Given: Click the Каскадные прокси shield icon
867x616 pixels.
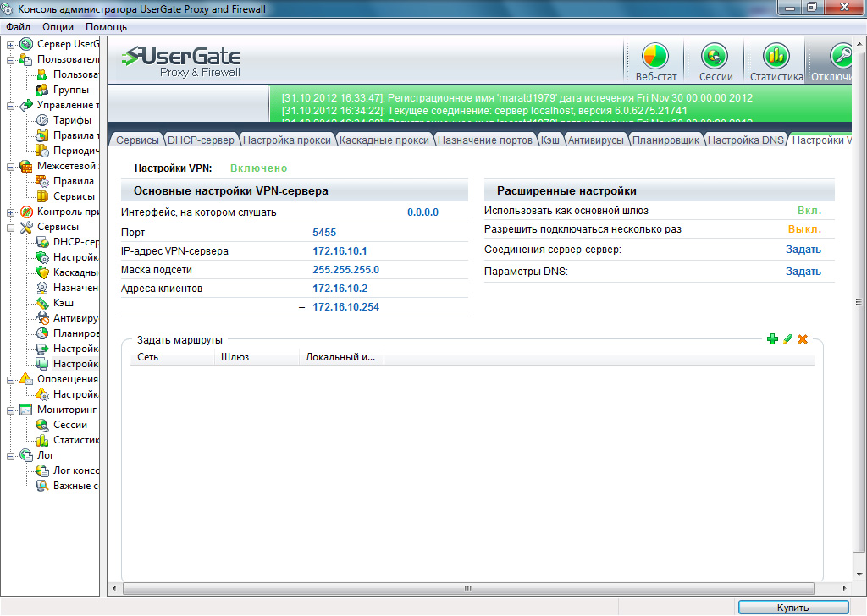Looking at the screenshot, I should (42, 272).
